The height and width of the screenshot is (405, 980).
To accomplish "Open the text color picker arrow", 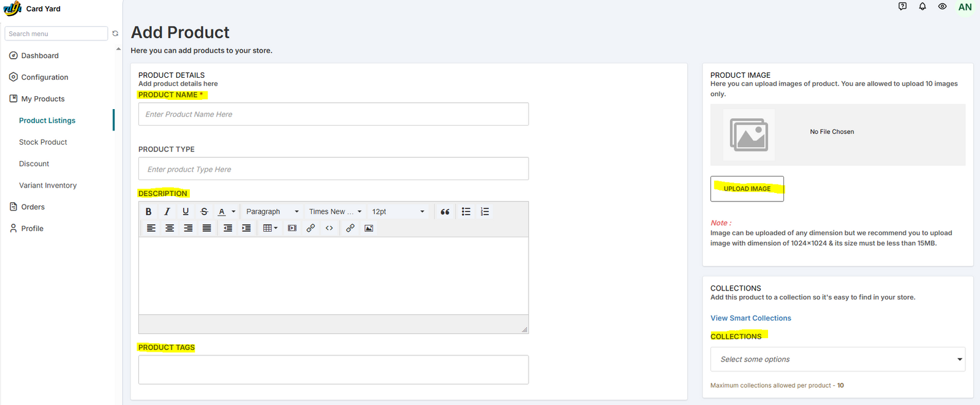I will coord(233,212).
